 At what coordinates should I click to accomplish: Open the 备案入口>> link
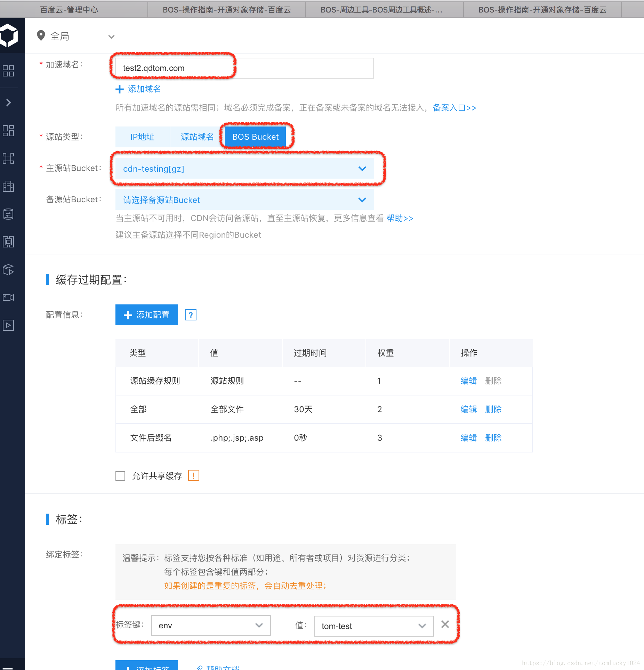click(x=454, y=108)
